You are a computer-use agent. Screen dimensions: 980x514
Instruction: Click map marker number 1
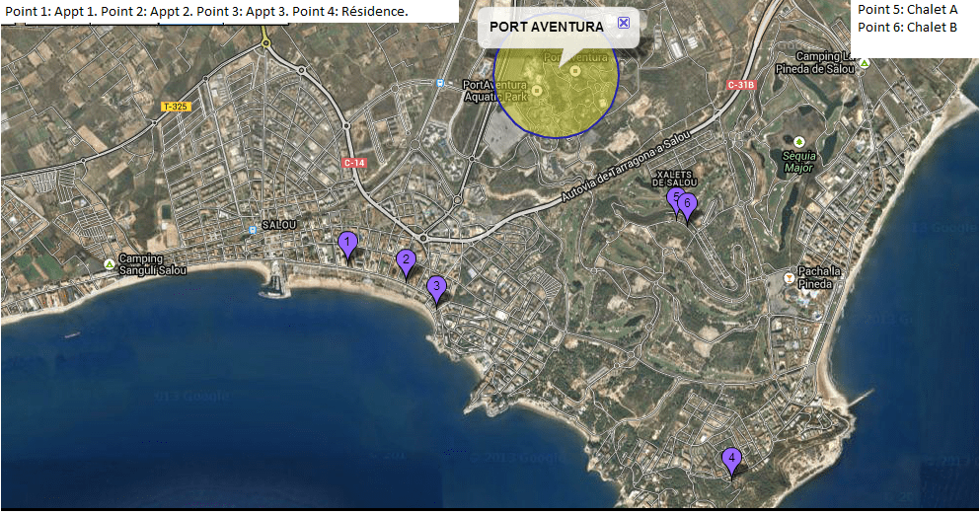click(347, 243)
